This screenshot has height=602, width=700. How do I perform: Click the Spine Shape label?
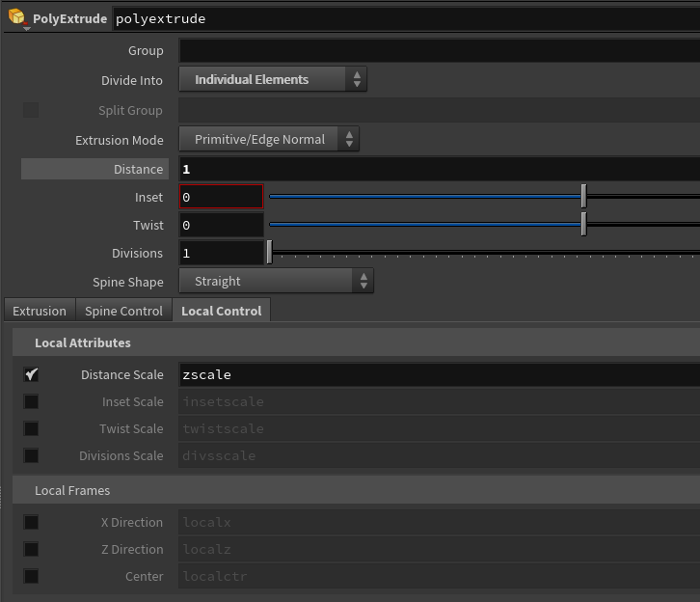128,283
